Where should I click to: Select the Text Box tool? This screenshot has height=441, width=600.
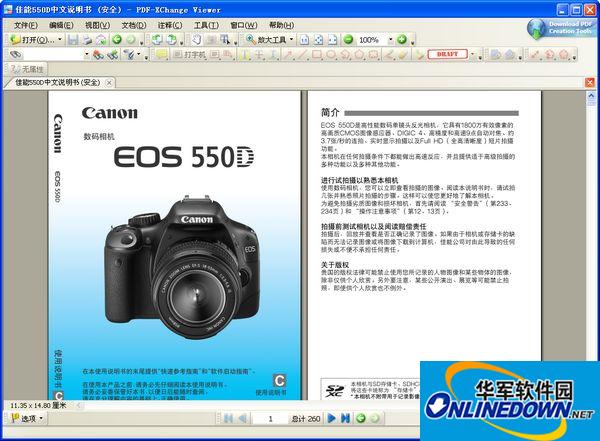click(215, 55)
